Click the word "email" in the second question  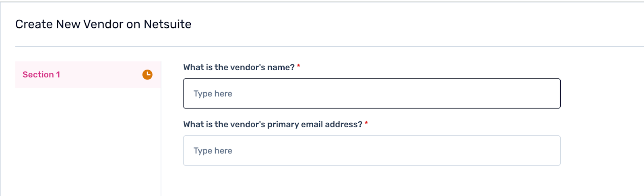tap(312, 125)
